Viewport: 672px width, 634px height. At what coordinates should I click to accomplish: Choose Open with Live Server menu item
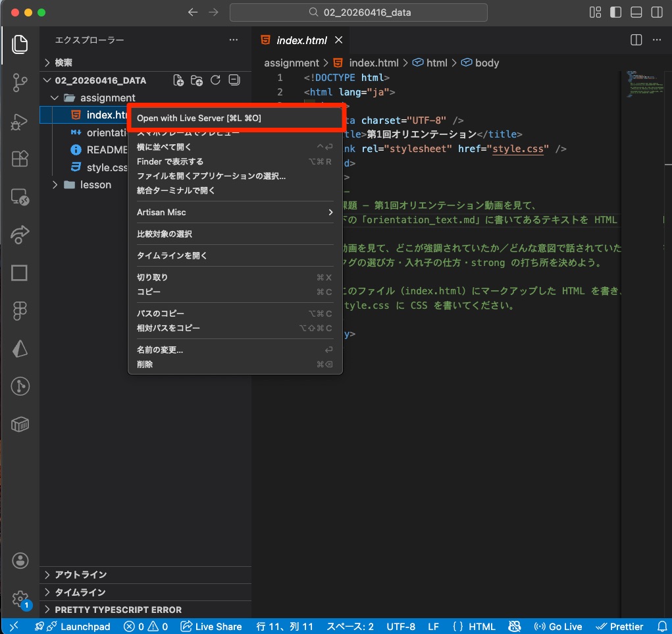[235, 118]
